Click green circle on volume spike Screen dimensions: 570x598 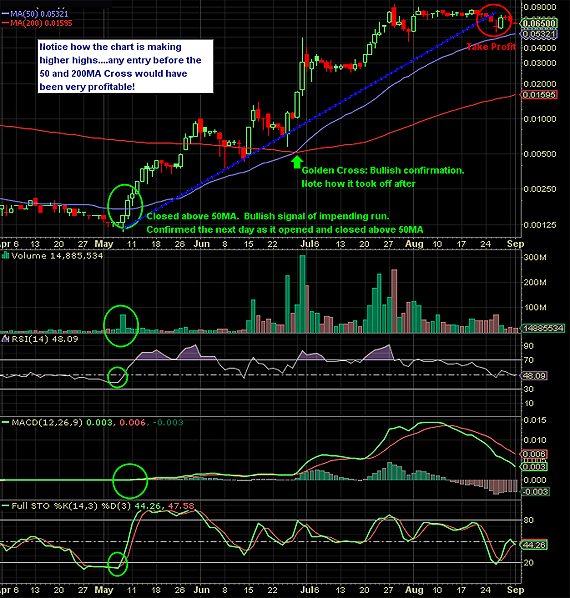pos(121,326)
